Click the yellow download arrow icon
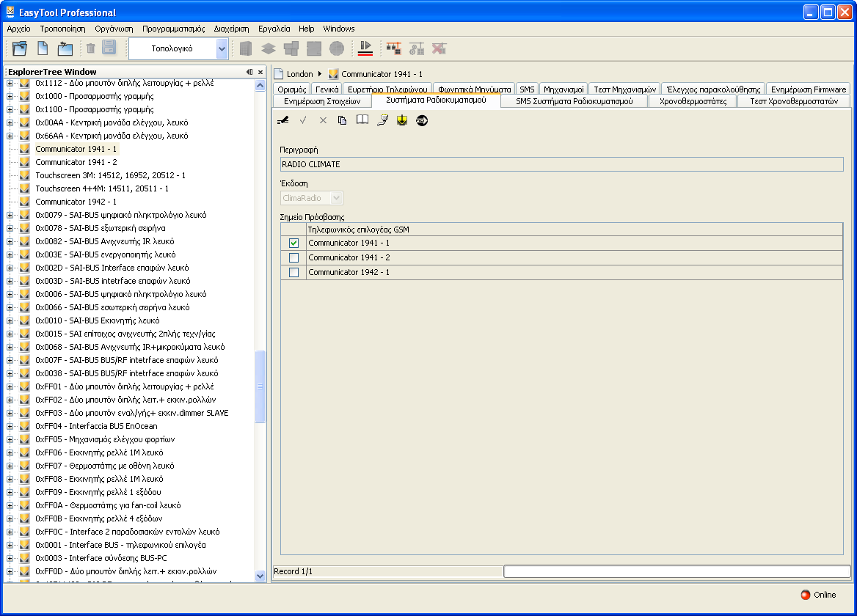Screen dimensions: 857x616 click(x=402, y=120)
